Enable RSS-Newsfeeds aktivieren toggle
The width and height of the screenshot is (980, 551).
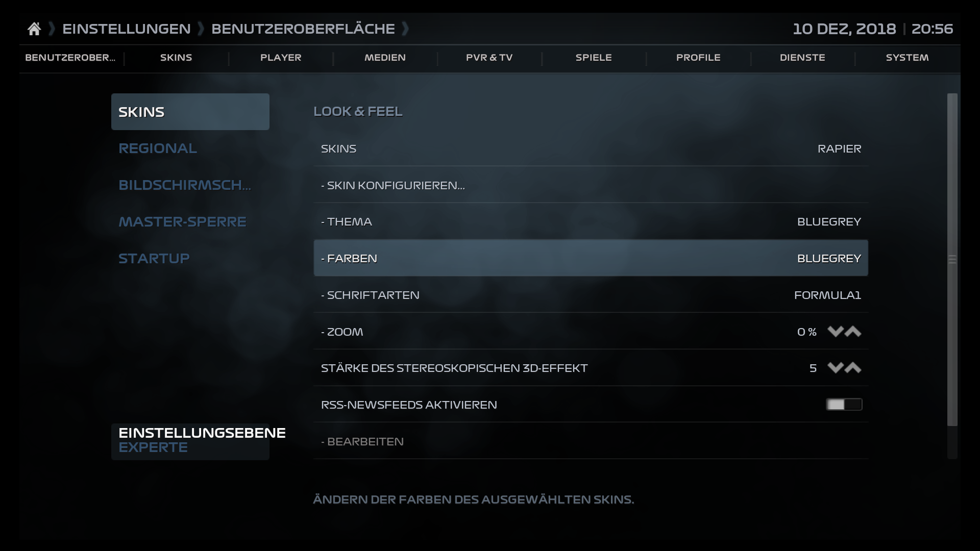(844, 405)
